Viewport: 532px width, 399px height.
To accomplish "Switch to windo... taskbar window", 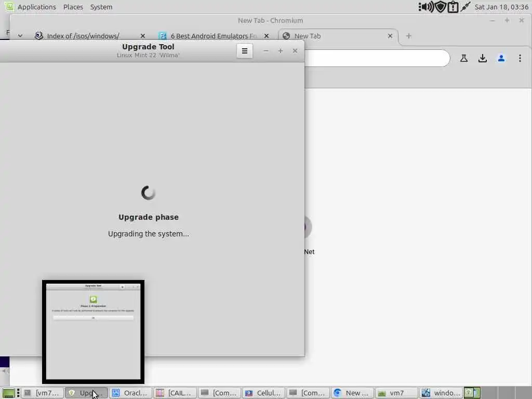I will (x=441, y=393).
